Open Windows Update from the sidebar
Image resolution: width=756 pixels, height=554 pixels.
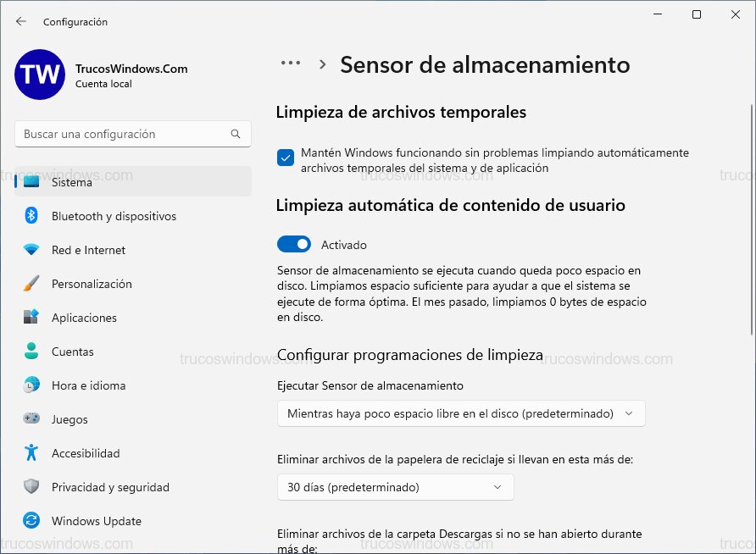click(97, 521)
